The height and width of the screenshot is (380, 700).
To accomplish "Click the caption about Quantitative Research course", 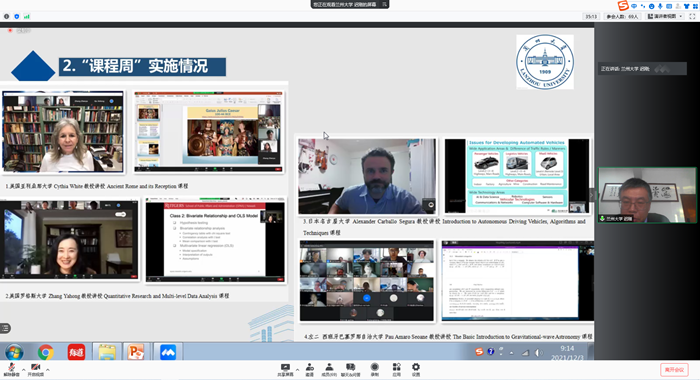I will coord(117,296).
